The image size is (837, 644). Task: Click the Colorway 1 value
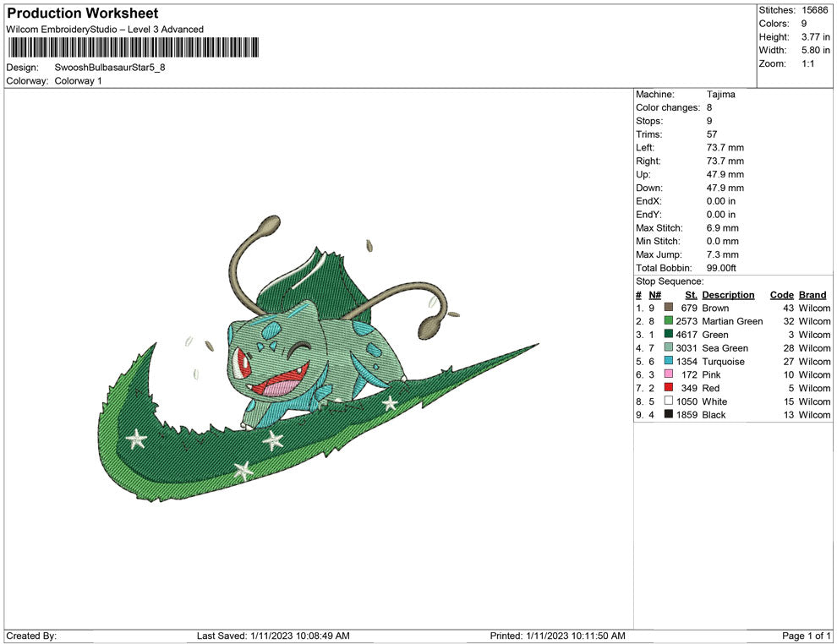78,81
